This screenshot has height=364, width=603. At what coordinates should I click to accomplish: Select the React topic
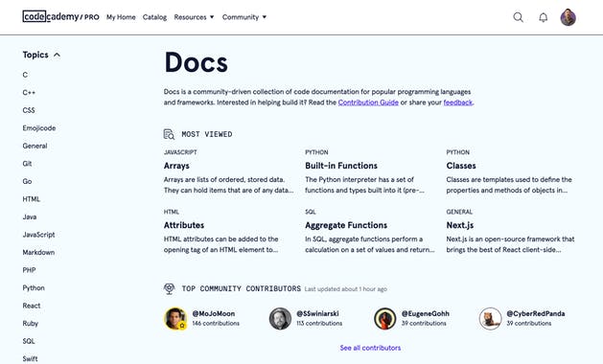pos(31,306)
